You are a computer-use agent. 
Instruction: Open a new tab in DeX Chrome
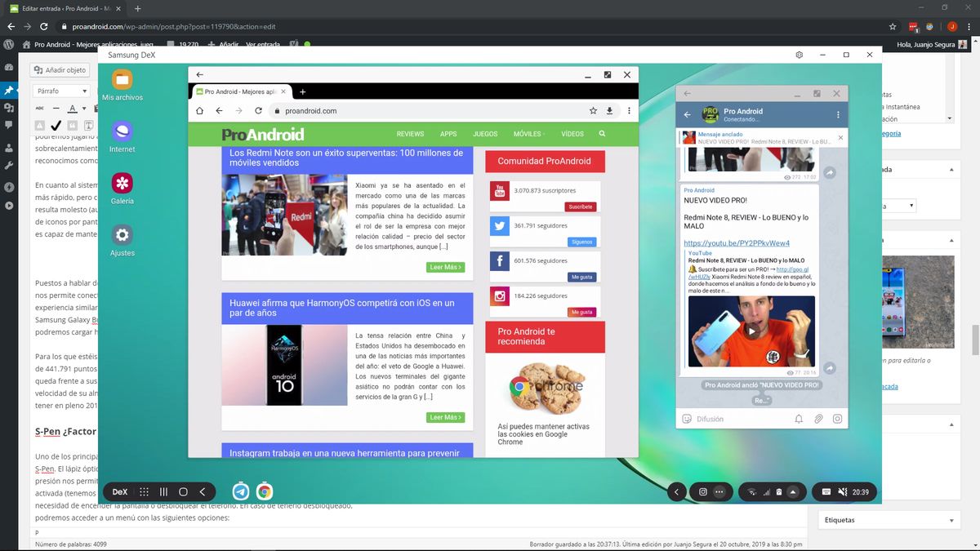pyautogui.click(x=303, y=92)
